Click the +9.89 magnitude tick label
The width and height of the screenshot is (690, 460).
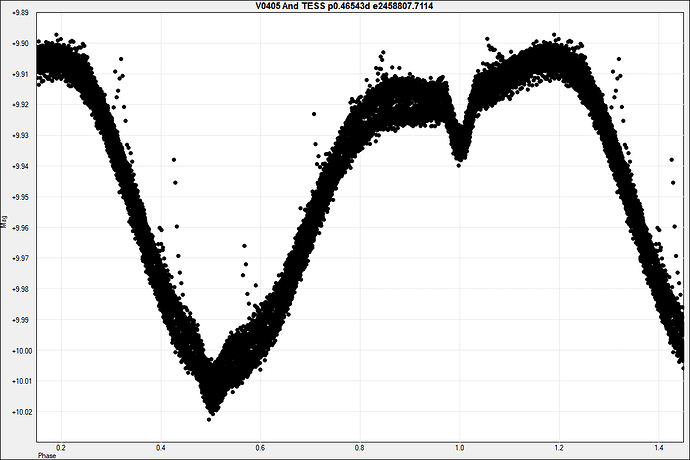point(20,13)
